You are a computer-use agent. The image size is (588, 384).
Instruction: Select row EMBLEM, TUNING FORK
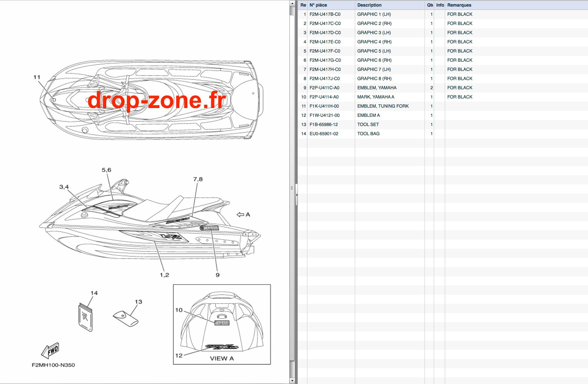click(x=443, y=106)
